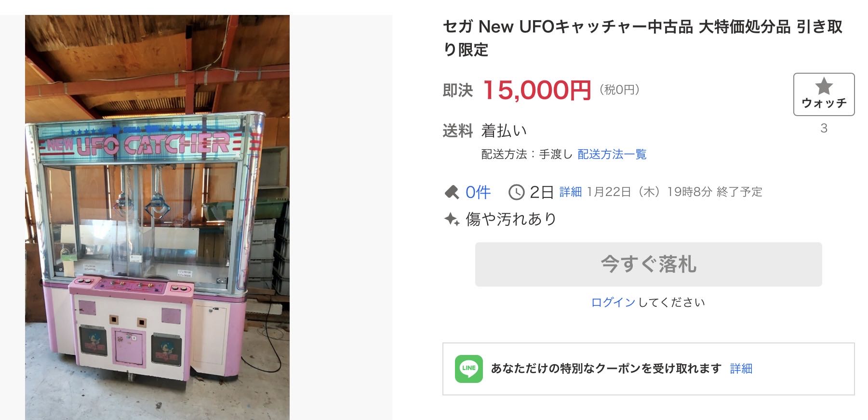
Task: Click the green LINE logo icon
Action: click(468, 369)
